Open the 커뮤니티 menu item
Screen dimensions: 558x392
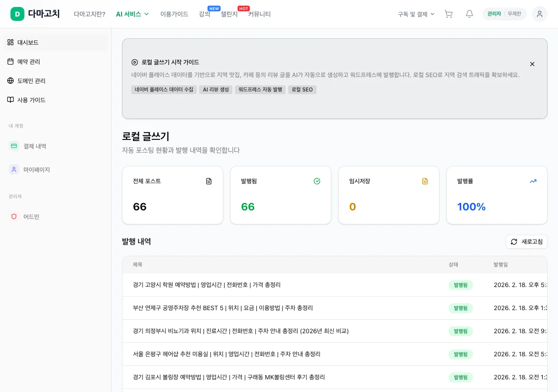coord(259,14)
